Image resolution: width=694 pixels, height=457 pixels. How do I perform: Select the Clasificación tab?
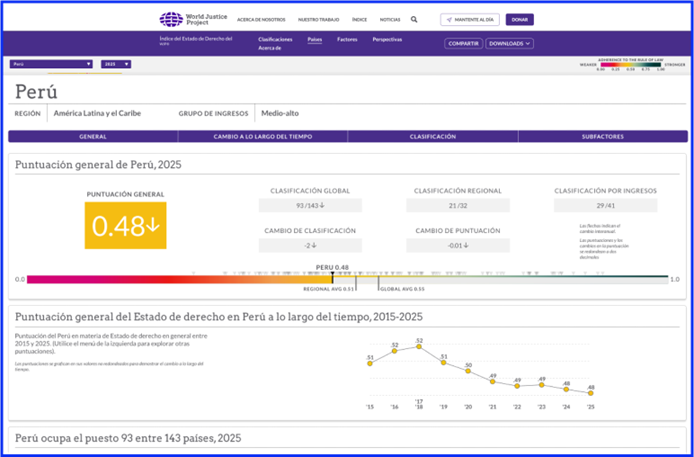click(x=432, y=136)
